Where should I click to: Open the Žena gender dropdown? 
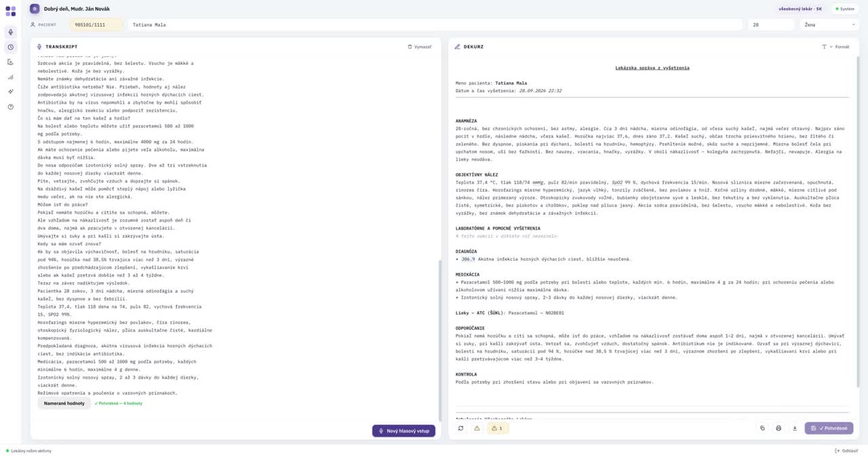[x=830, y=24]
